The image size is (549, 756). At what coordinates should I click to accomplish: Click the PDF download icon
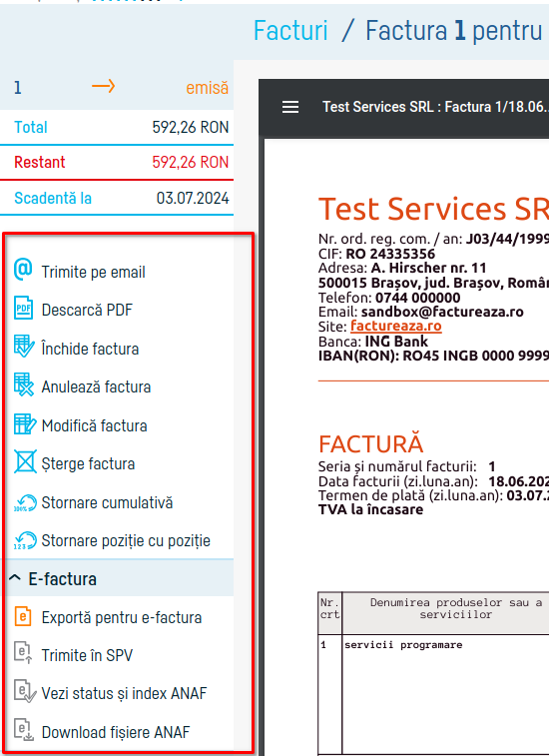[23, 309]
